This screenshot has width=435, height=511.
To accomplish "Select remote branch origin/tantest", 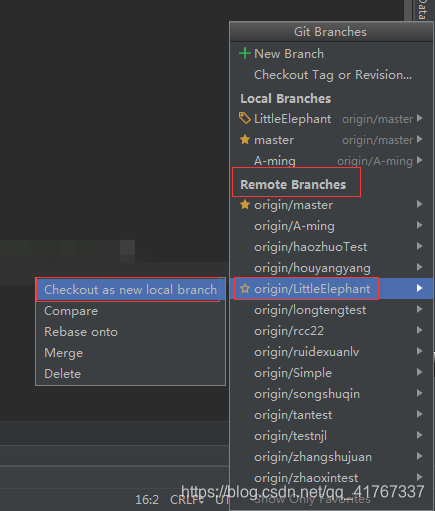I will [331, 414].
